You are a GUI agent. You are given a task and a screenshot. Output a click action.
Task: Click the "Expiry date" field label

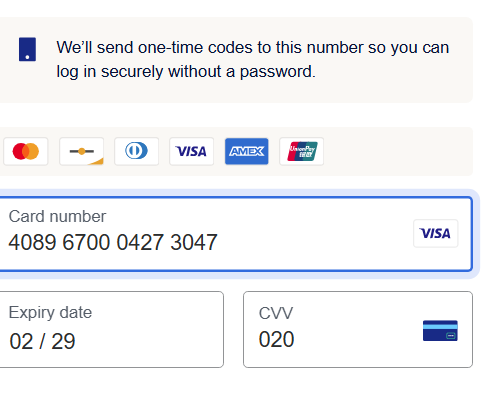(x=50, y=313)
